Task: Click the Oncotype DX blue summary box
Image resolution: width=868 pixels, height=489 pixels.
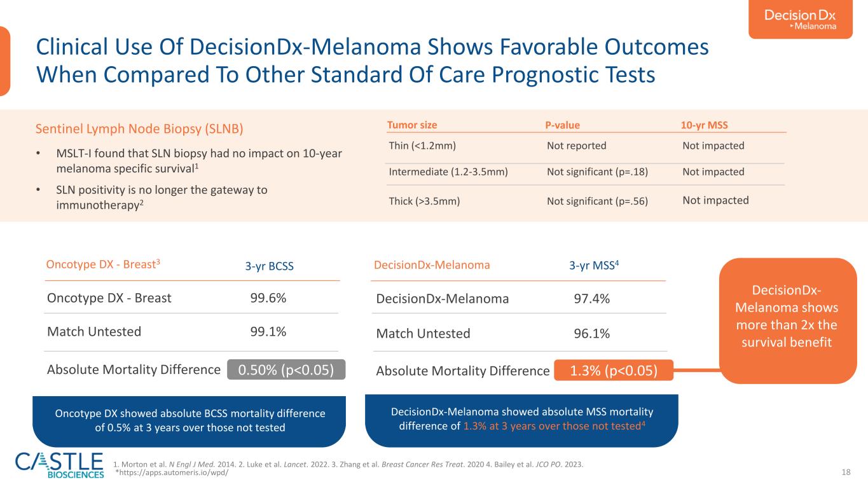Action: click(x=189, y=420)
